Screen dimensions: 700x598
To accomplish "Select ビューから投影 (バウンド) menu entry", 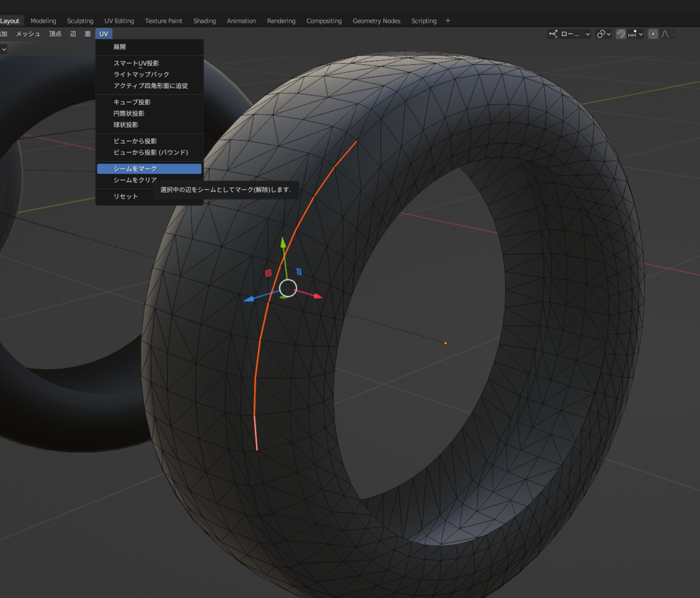I will pos(149,152).
